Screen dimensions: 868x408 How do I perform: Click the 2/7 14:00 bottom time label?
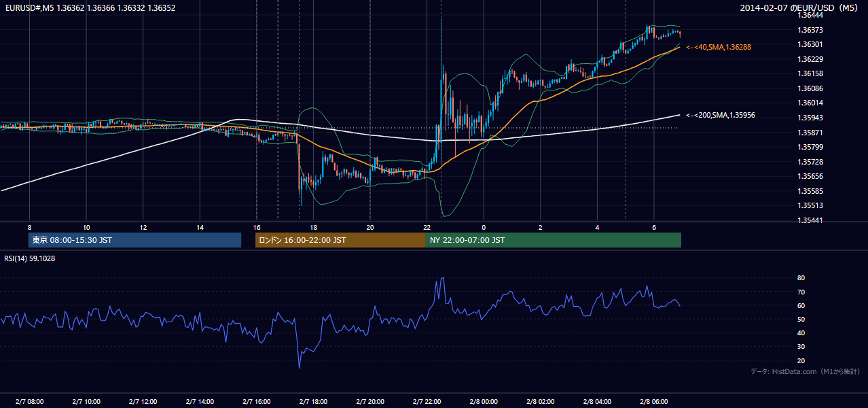[200, 401]
